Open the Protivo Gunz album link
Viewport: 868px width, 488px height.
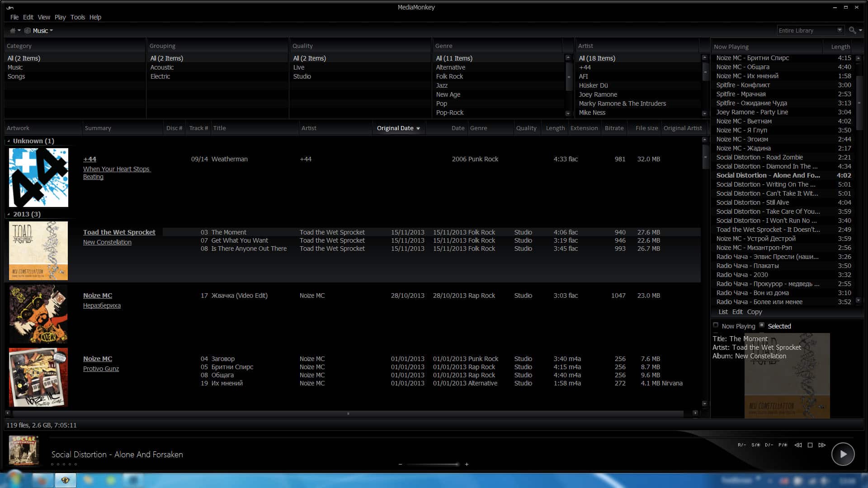click(x=101, y=369)
